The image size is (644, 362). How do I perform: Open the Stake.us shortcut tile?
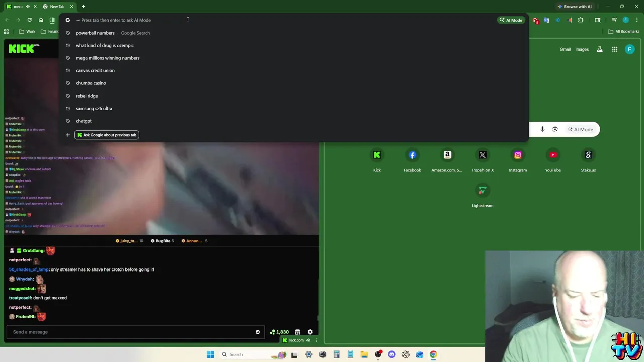coord(588,160)
